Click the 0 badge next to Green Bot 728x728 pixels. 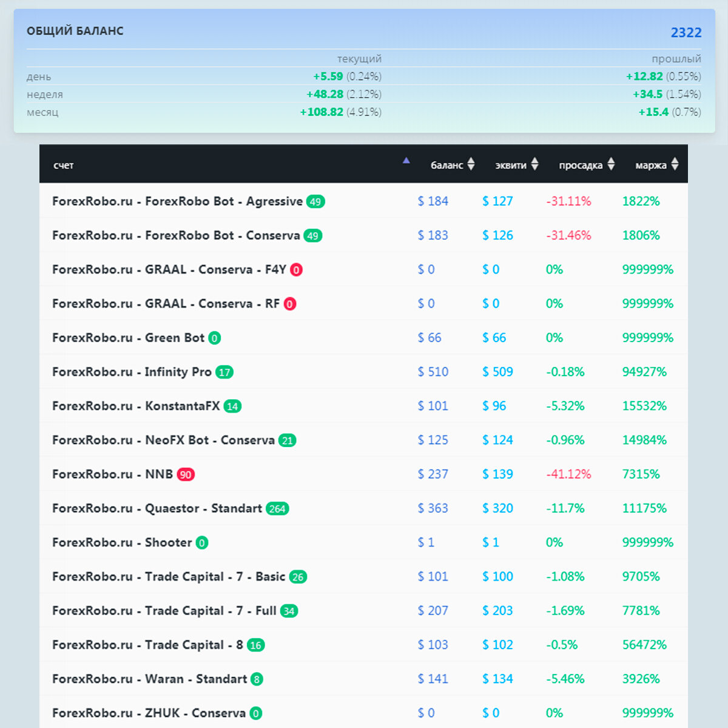[x=215, y=338]
